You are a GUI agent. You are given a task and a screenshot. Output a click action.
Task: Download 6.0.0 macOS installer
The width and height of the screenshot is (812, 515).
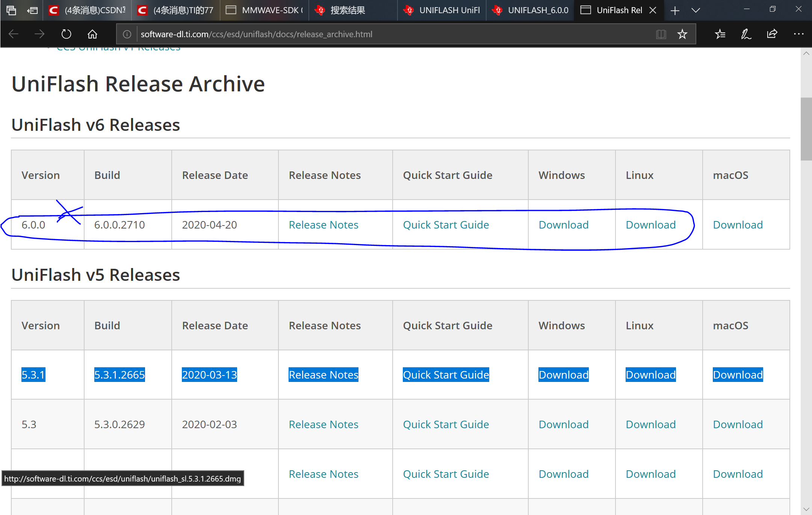click(738, 225)
